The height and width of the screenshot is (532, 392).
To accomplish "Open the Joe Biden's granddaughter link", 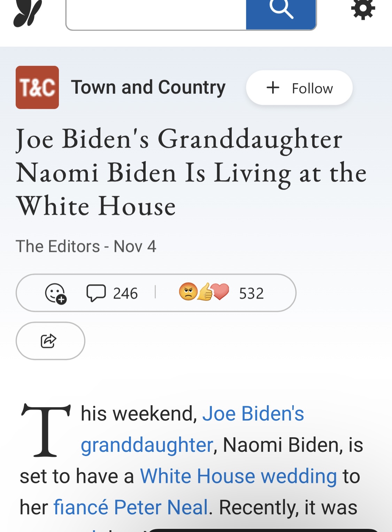I will [192, 429].
